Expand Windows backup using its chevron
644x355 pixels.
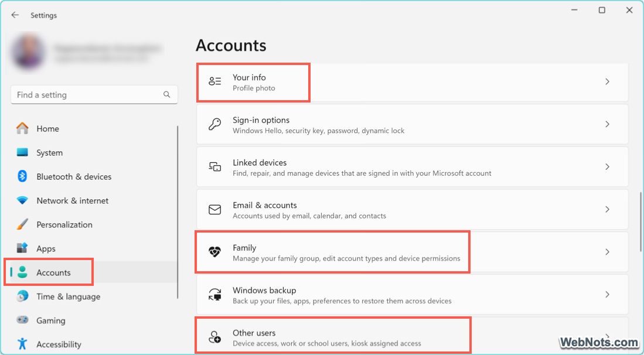tap(608, 295)
